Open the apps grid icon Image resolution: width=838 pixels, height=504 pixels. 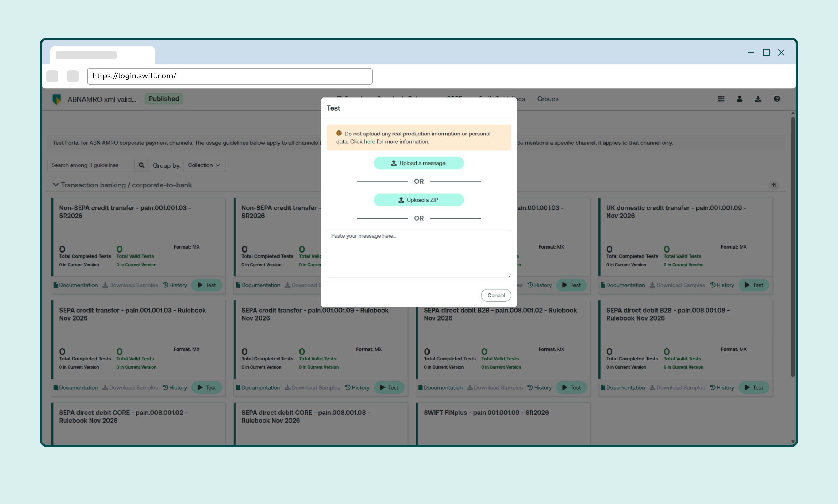[721, 99]
